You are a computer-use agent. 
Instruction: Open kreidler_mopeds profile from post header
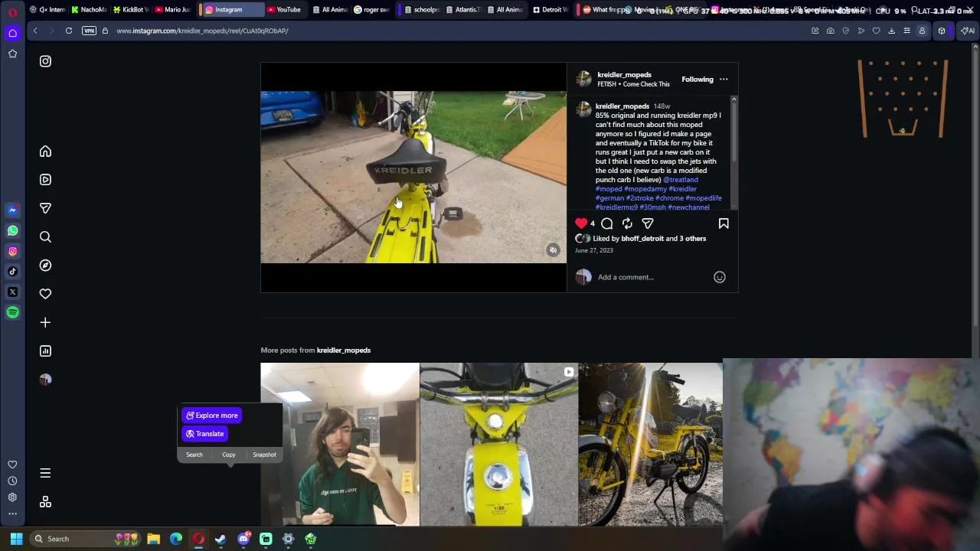(x=624, y=75)
